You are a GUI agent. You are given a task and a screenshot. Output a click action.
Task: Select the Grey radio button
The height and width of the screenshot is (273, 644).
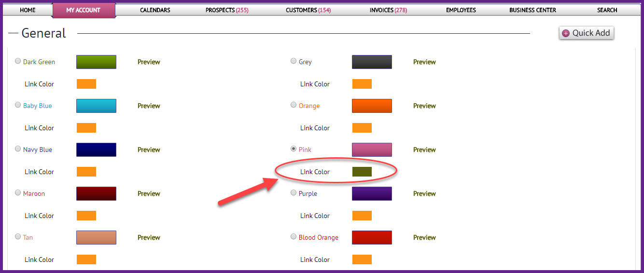[x=294, y=61]
